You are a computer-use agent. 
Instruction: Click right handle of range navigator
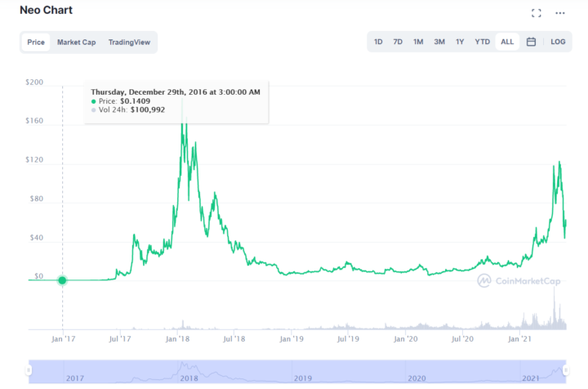pos(566,371)
